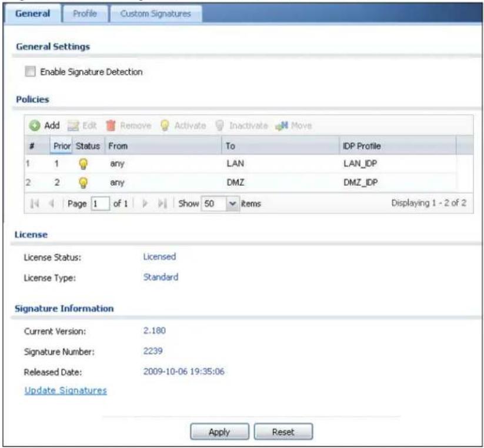Viewport: 484px width, 448px height.
Task: Switch to the General tab
Action: pyautogui.click(x=32, y=14)
